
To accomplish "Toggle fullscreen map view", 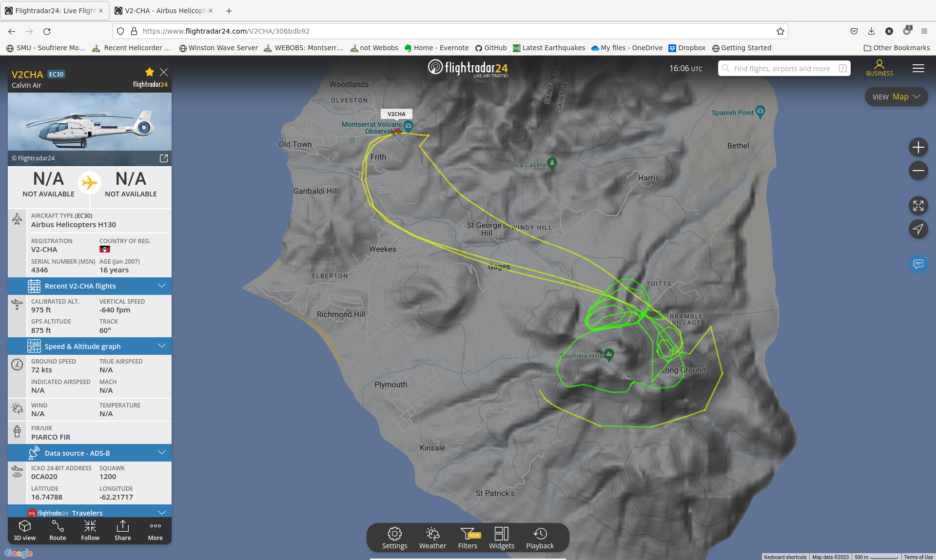I will [x=918, y=206].
